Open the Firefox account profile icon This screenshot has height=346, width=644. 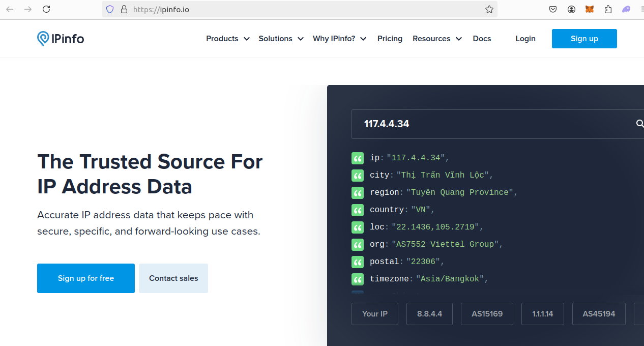(571, 9)
